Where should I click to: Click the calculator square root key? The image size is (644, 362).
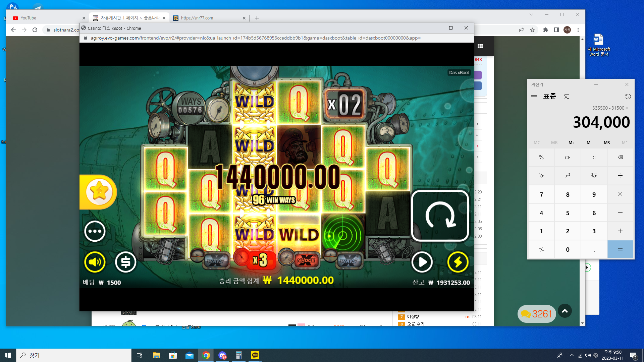pyautogui.click(x=594, y=176)
